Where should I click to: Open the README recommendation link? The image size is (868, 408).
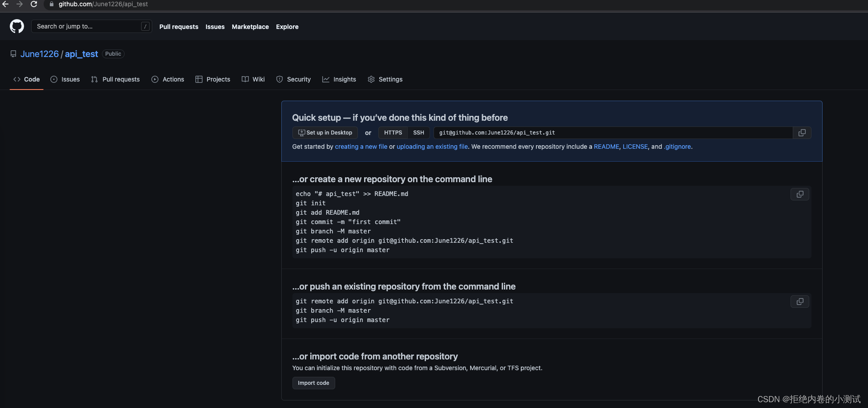point(606,147)
